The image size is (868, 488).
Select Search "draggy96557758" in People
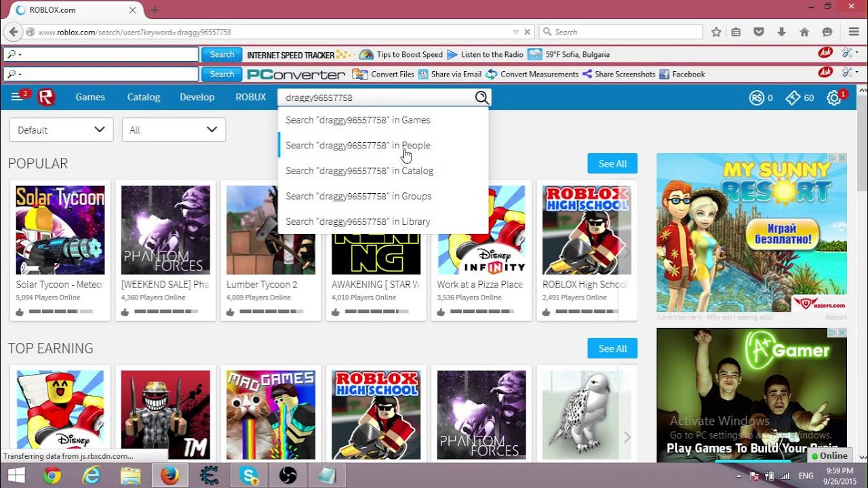tap(383, 145)
